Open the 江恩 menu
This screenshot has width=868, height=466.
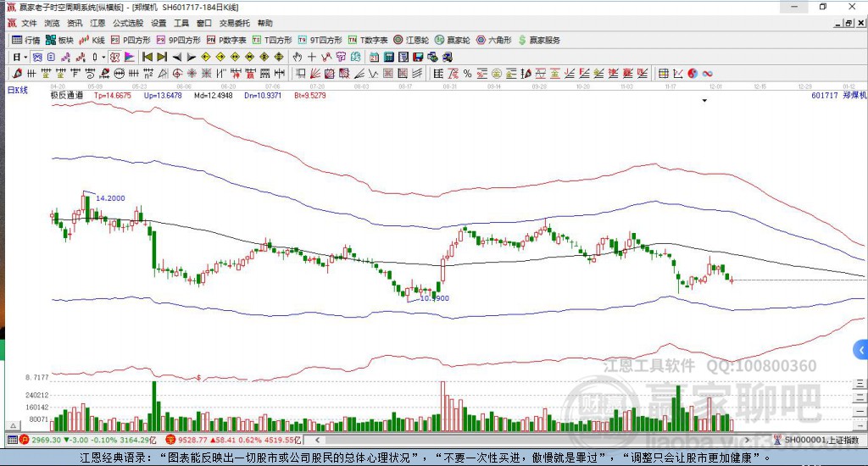(x=97, y=23)
